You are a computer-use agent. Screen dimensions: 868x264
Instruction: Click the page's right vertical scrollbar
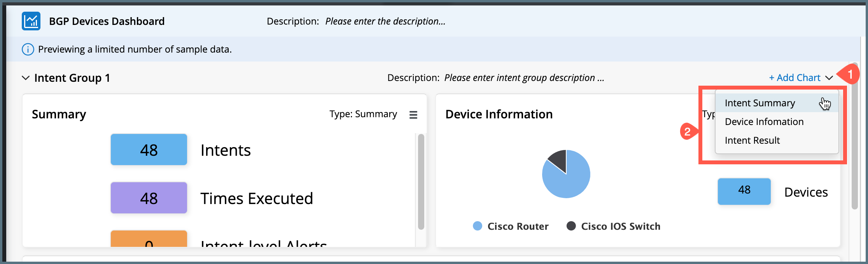[x=854, y=136]
